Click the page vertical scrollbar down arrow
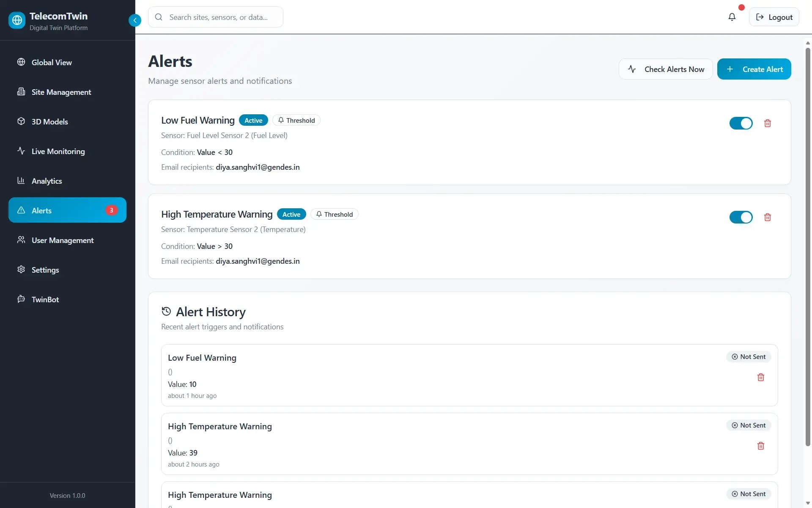 coord(808,503)
